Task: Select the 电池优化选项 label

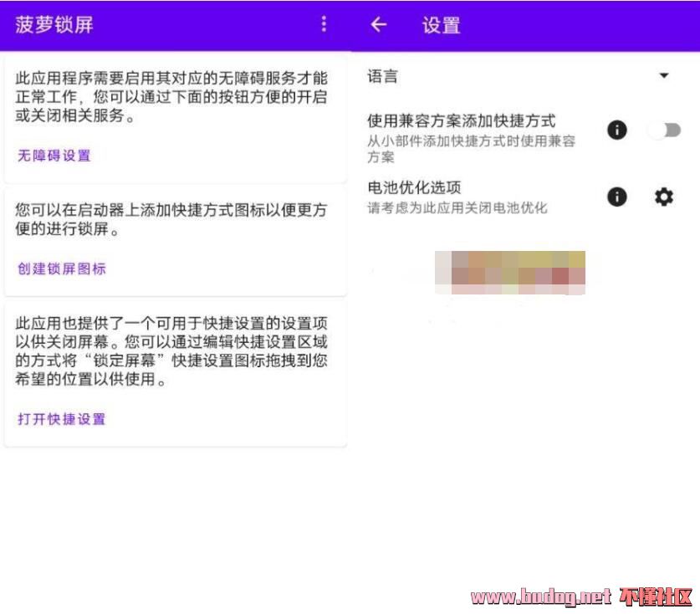Action: tap(414, 187)
